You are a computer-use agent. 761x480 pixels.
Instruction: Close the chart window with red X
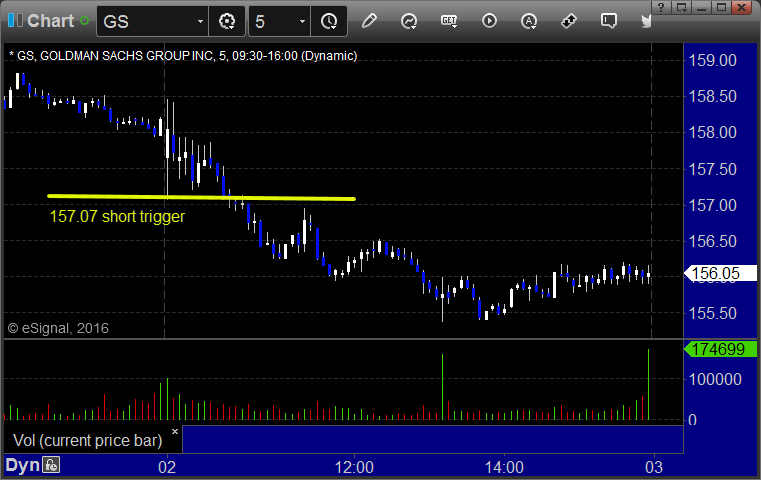click(742, 7)
